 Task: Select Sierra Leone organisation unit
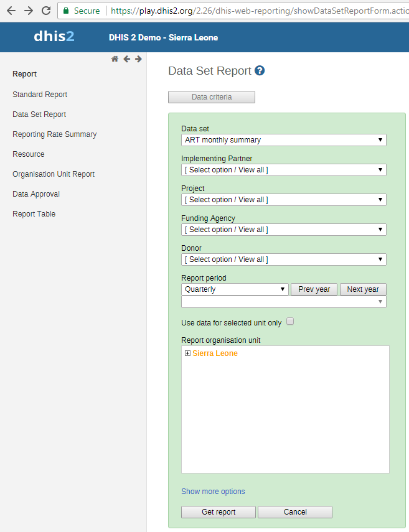215,353
